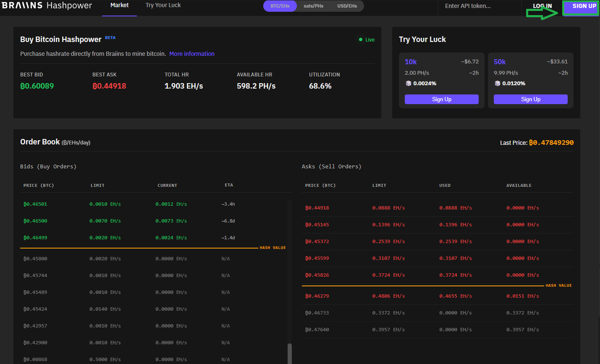This screenshot has height=364, width=600.
Task: Click the 0.0151 EH/s available value
Action: click(x=523, y=296)
